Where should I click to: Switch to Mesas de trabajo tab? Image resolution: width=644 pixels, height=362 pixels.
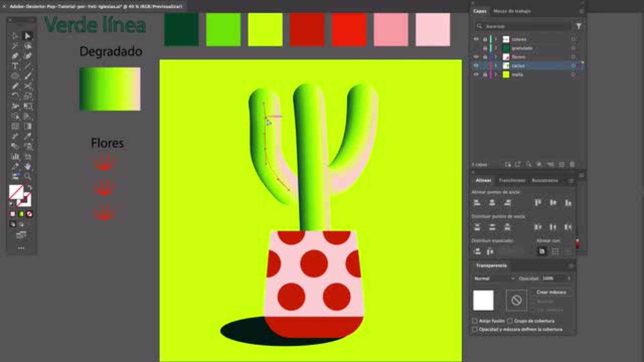pyautogui.click(x=512, y=11)
